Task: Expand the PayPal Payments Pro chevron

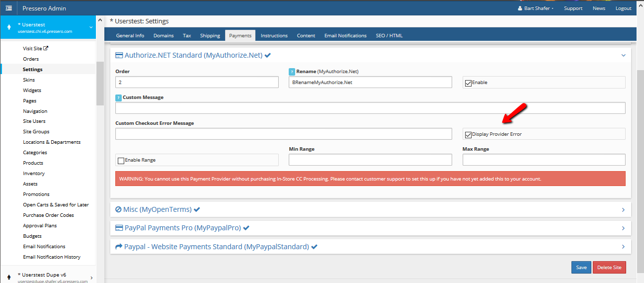Action: tap(623, 228)
